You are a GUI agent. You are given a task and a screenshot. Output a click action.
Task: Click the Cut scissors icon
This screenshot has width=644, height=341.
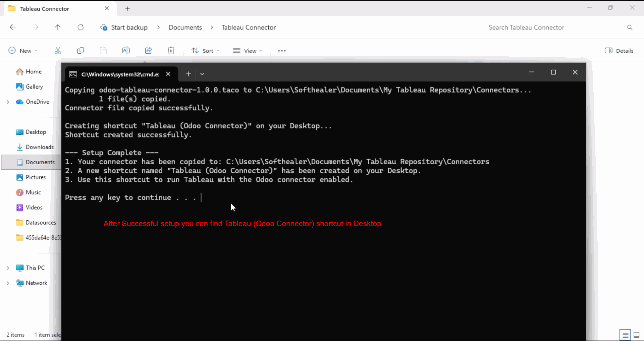pos(58,51)
